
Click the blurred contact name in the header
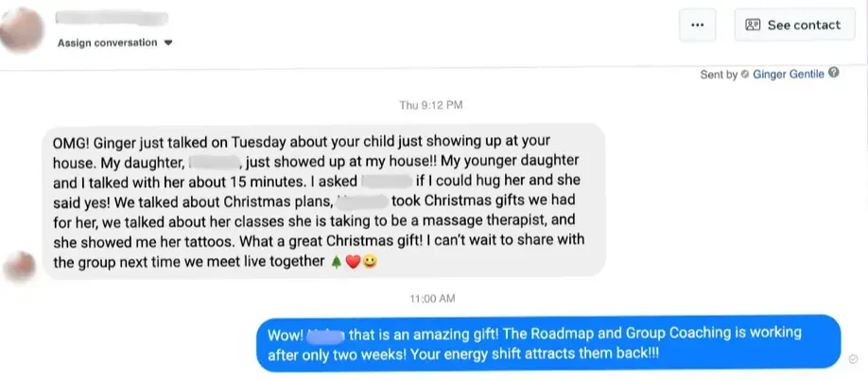113,18
